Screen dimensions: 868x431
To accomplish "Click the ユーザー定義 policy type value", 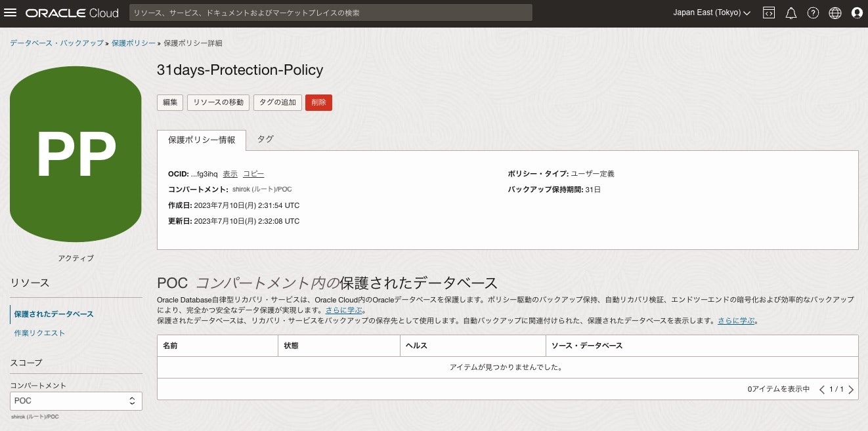I will [592, 174].
